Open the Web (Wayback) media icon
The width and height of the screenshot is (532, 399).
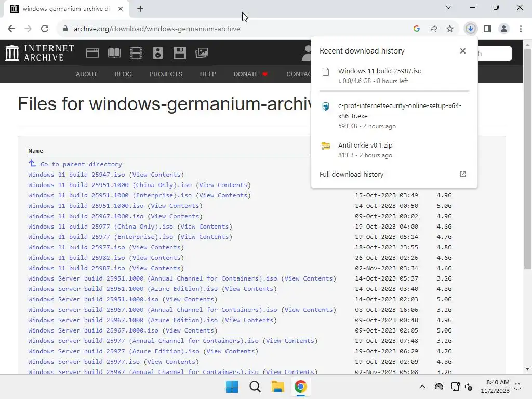[92, 53]
